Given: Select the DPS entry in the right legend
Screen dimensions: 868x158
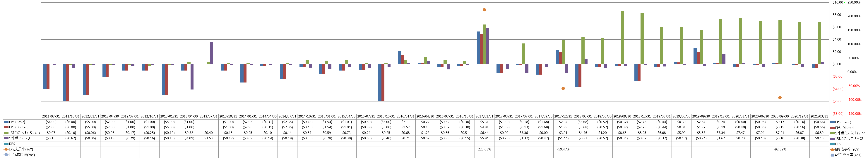Looking at the screenshot, I should tap(836, 144).
